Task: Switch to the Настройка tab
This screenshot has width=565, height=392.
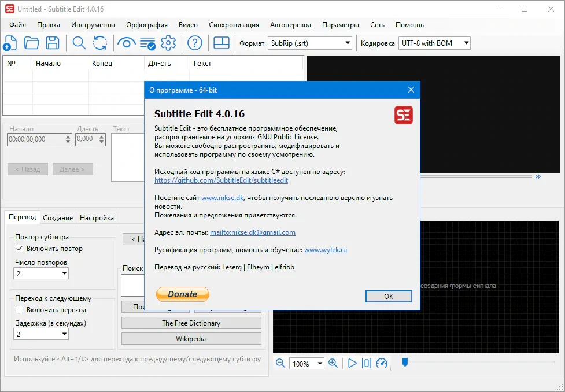Action: [x=97, y=217]
